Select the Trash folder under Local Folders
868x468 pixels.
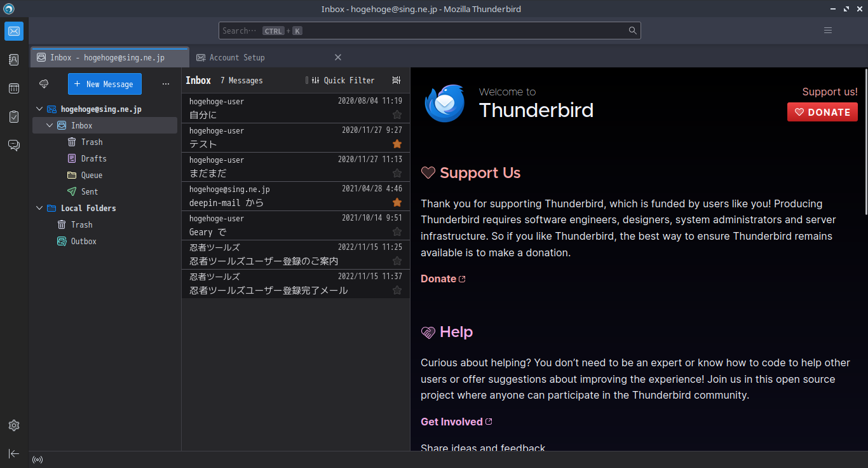[x=105, y=225]
